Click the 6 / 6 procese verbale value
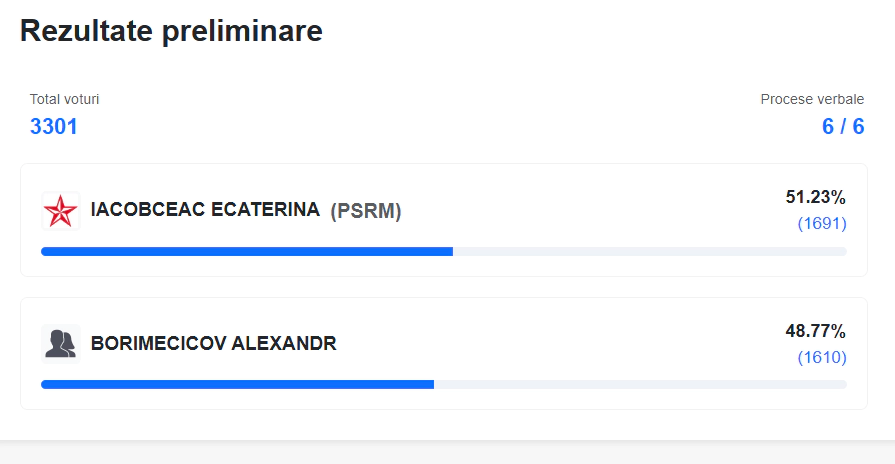The image size is (895, 464). click(842, 126)
